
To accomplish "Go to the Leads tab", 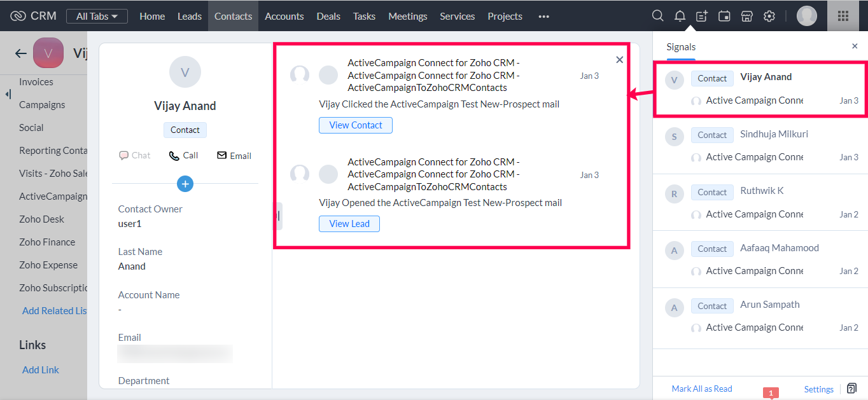I will coord(190,17).
